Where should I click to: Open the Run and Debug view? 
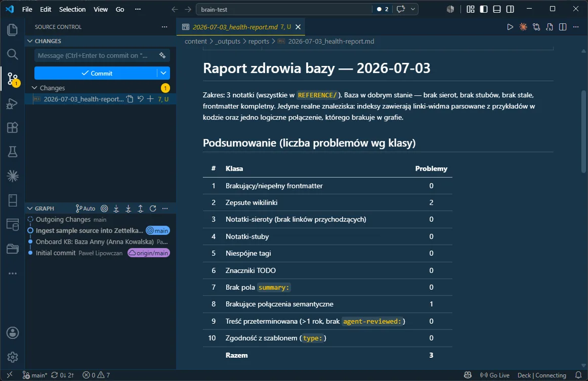pos(12,103)
